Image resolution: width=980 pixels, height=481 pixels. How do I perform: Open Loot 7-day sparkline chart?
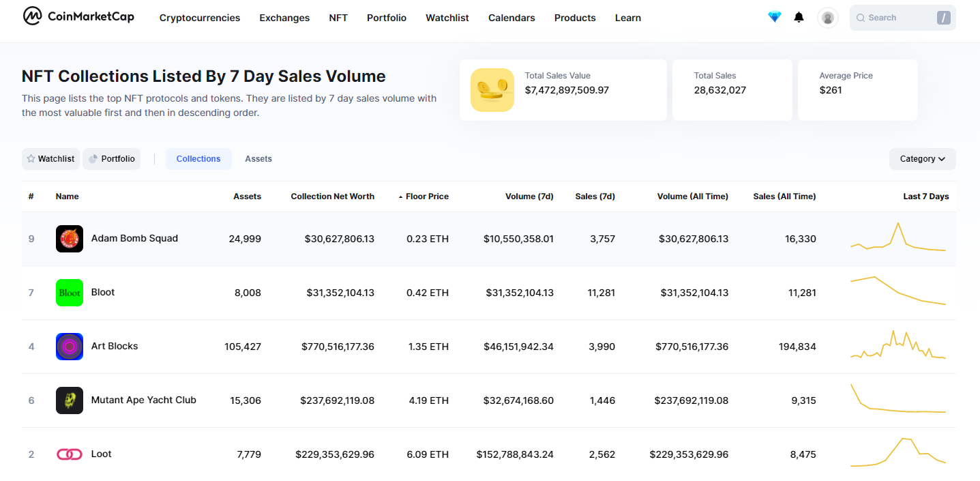pyautogui.click(x=898, y=452)
